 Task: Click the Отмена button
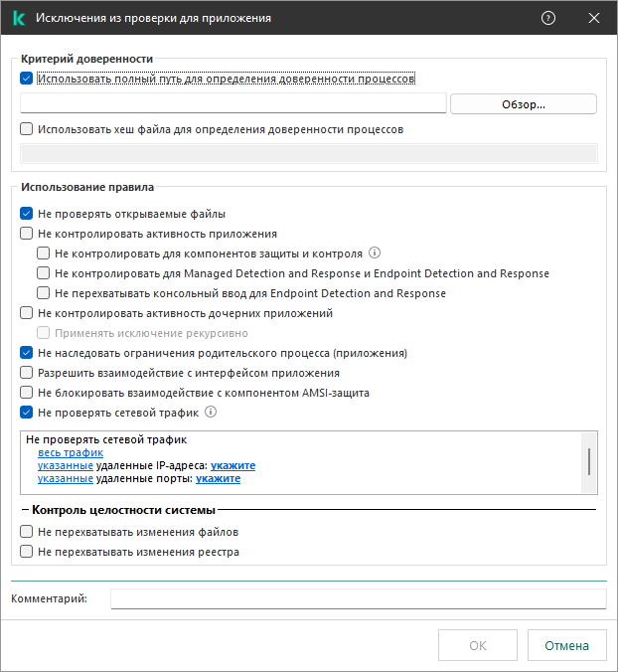pos(566,645)
